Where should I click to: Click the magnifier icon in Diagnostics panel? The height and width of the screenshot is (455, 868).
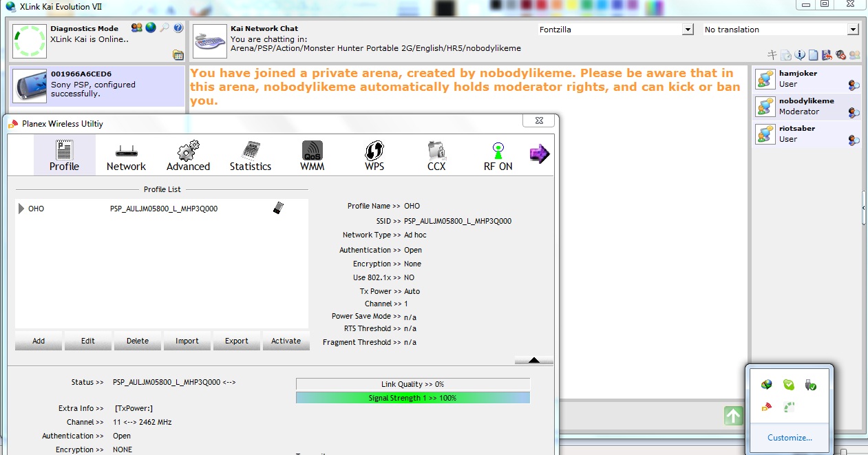165,28
